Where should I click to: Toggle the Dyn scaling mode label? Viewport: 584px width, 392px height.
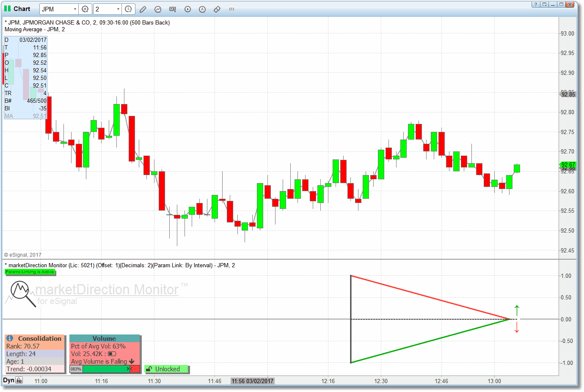point(8,380)
